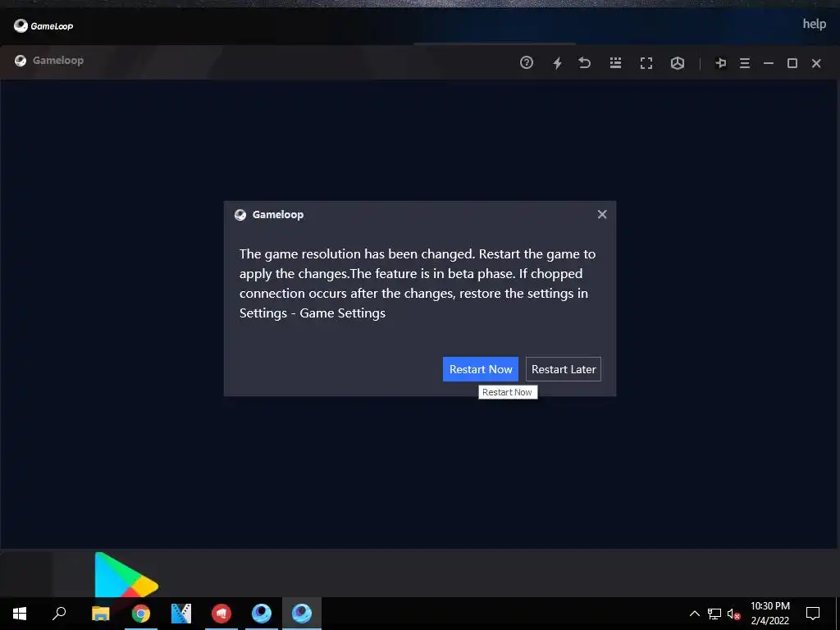
Task: Open the Windows Start menu
Action: (20, 614)
